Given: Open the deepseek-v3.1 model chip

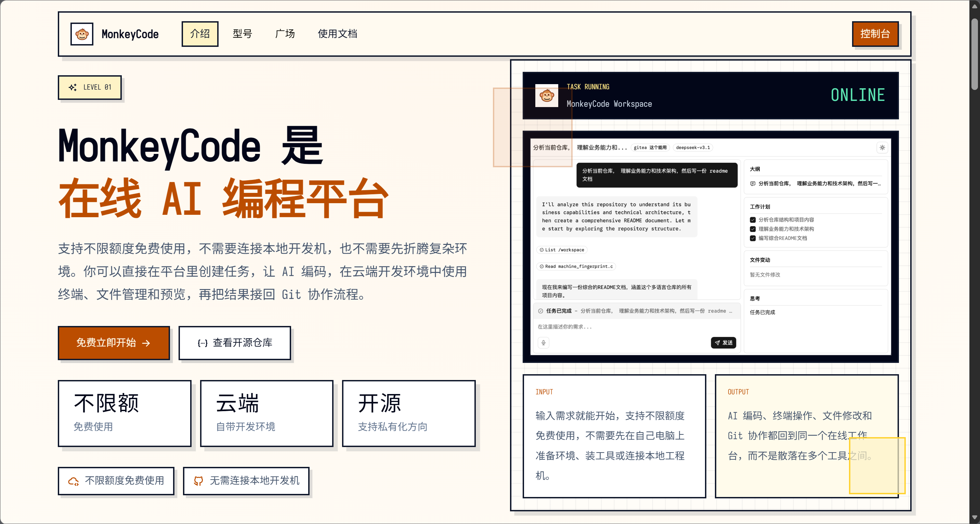Looking at the screenshot, I should (692, 148).
